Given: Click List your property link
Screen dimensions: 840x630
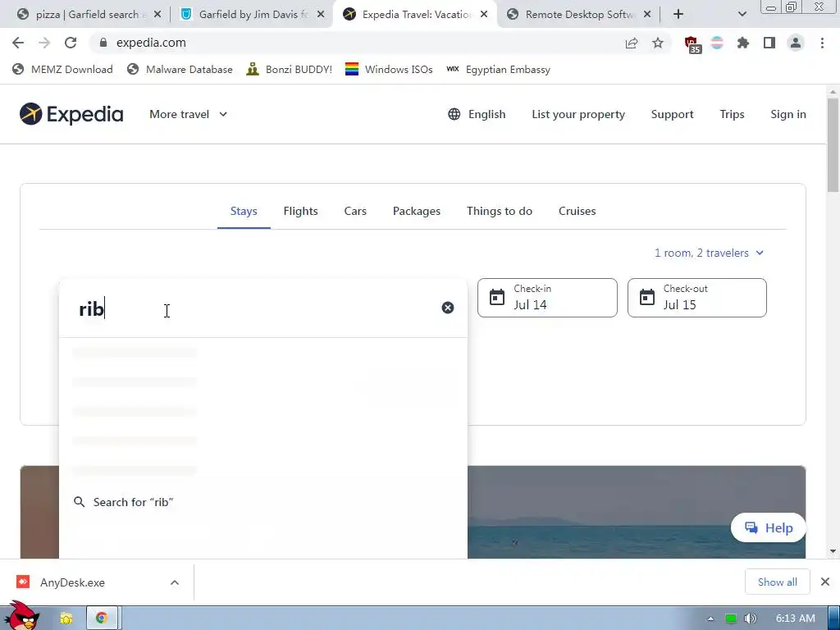Looking at the screenshot, I should point(578,114).
